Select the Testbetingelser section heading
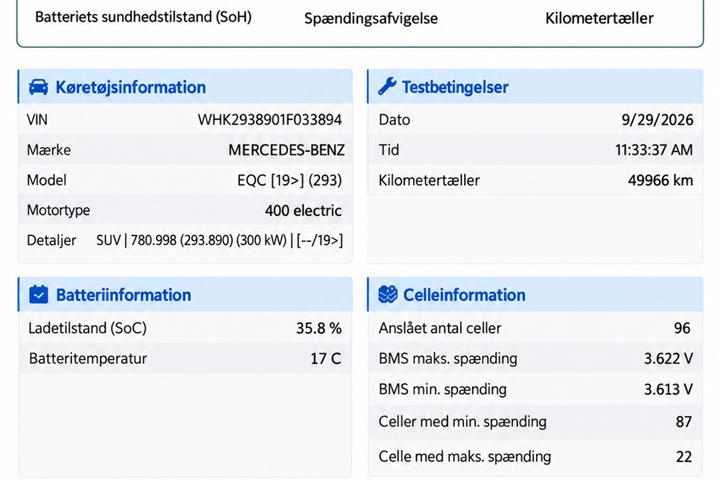The width and height of the screenshot is (720, 480). click(455, 87)
